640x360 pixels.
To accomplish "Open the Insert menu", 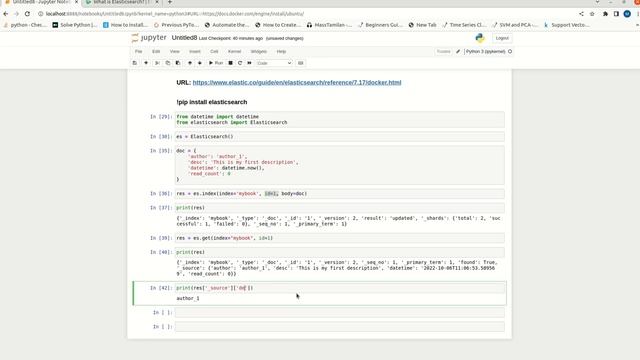I will [x=195, y=51].
